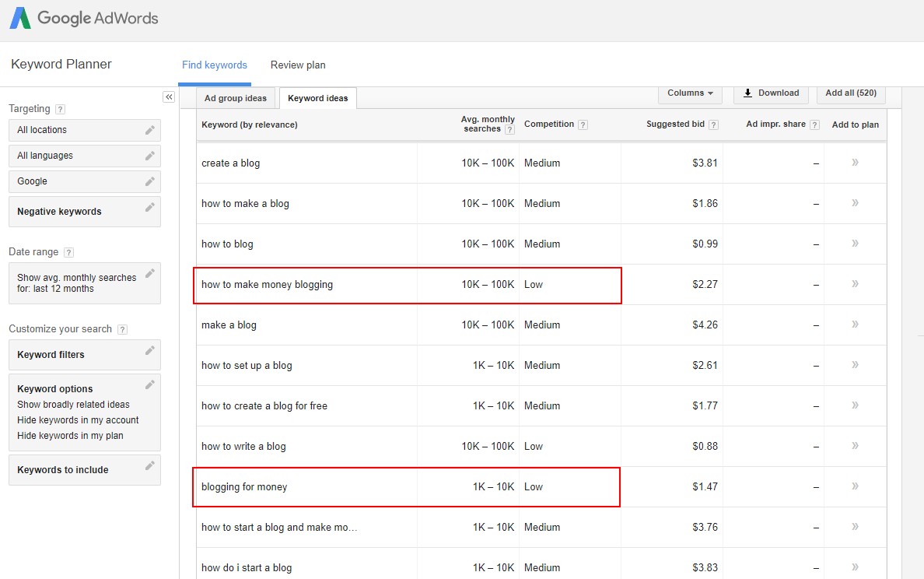Edit Keyword options
The image size is (924, 579).
(149, 384)
